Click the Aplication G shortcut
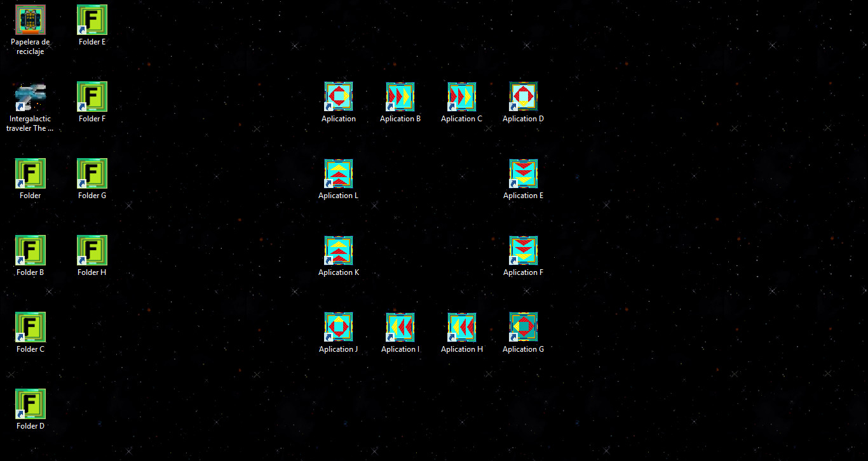The width and height of the screenshot is (868, 461). pos(524,328)
